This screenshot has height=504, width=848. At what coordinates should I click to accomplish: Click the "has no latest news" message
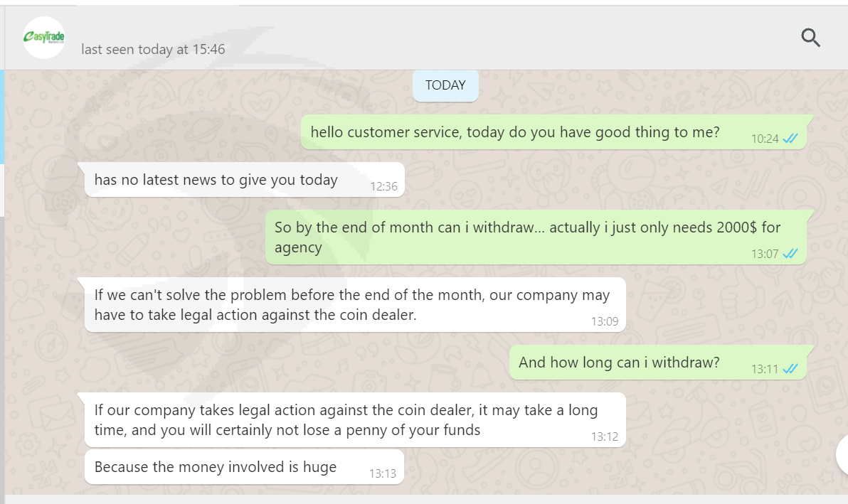tap(216, 180)
